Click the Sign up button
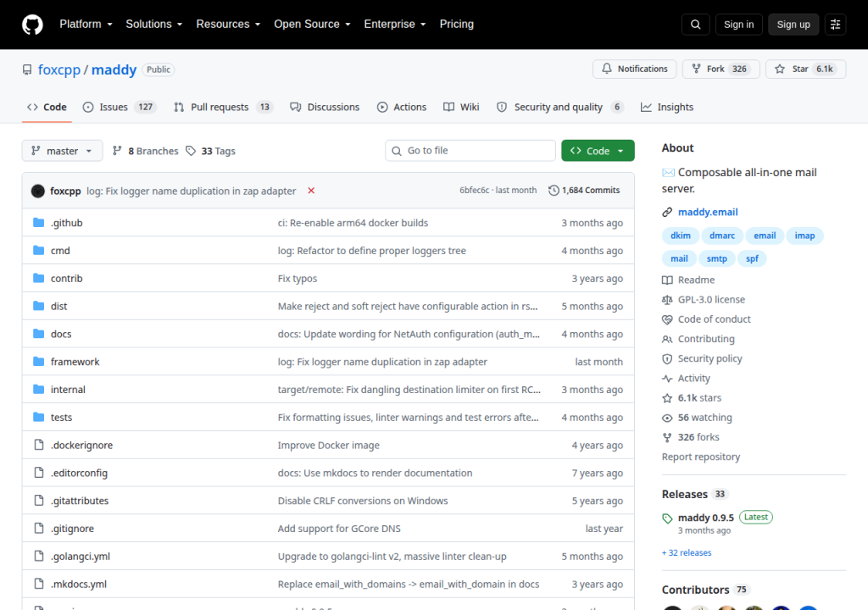Screen dimensions: 868x610 (793, 25)
